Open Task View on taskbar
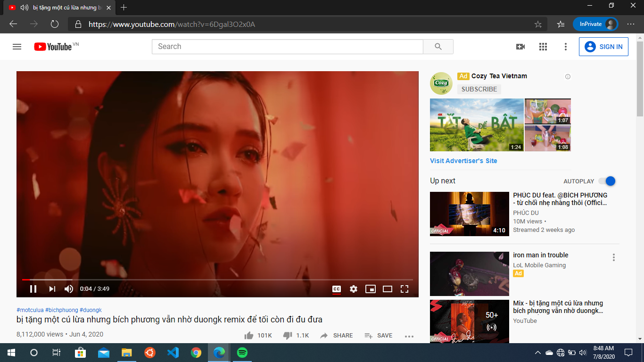Image resolution: width=644 pixels, height=362 pixels. tap(56, 353)
